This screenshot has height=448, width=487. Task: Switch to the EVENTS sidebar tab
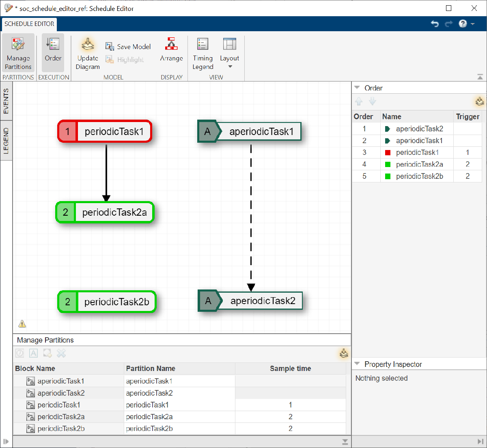tap(6, 100)
